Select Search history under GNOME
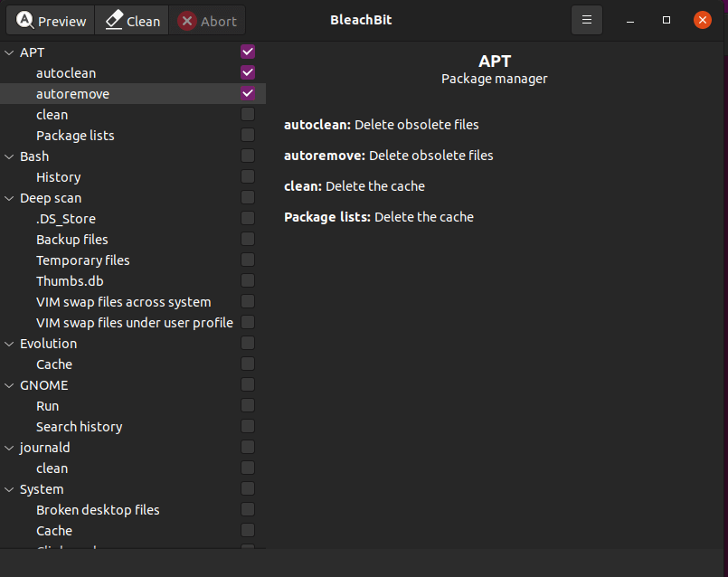This screenshot has width=728, height=577. [x=79, y=426]
